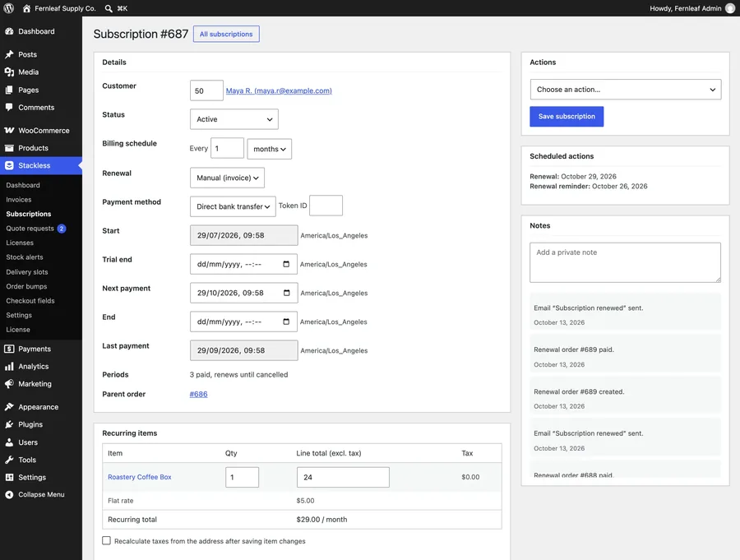Click the admin avatar icon
Screen dimensions: 740x560
(730, 8)
